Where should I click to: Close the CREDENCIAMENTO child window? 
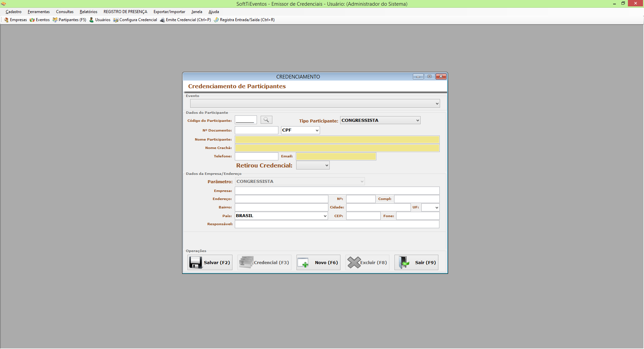click(x=441, y=77)
